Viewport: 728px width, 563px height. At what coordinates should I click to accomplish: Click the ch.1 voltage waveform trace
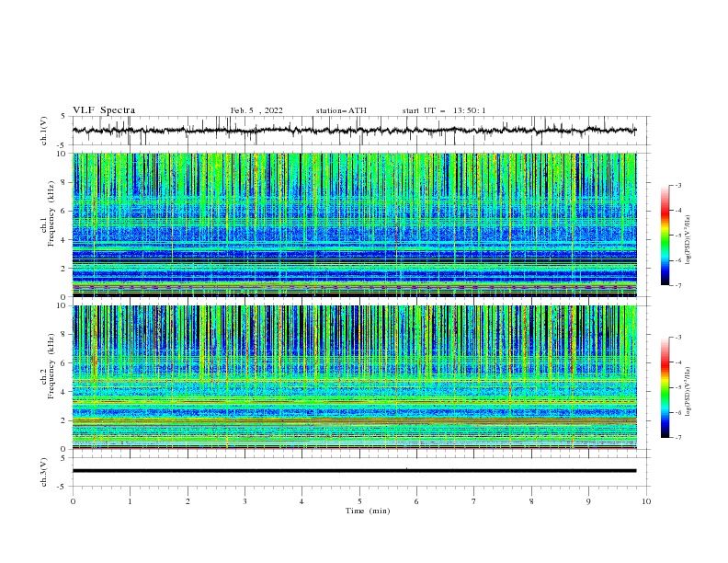[354, 131]
